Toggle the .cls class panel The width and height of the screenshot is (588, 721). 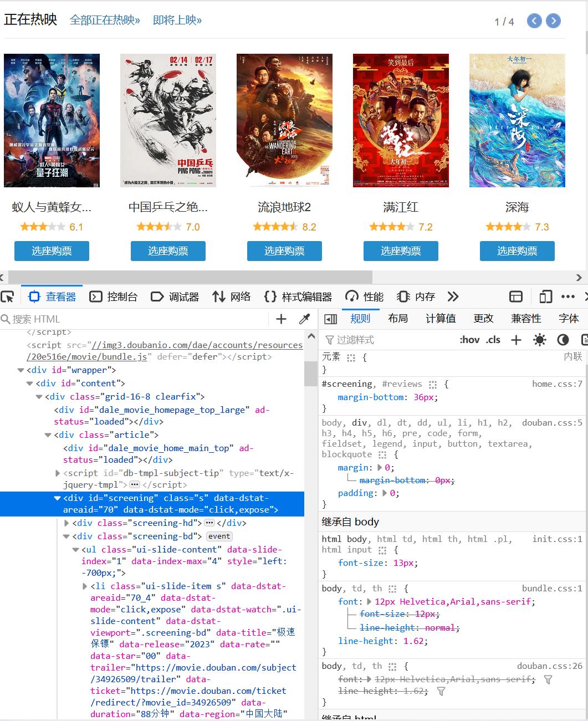pos(493,339)
